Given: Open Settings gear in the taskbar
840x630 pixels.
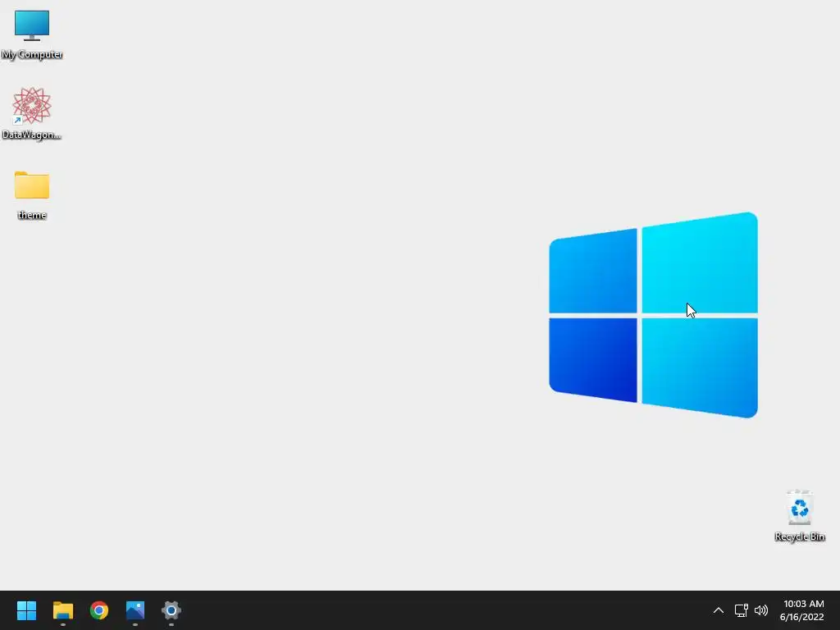Looking at the screenshot, I should point(171,610).
